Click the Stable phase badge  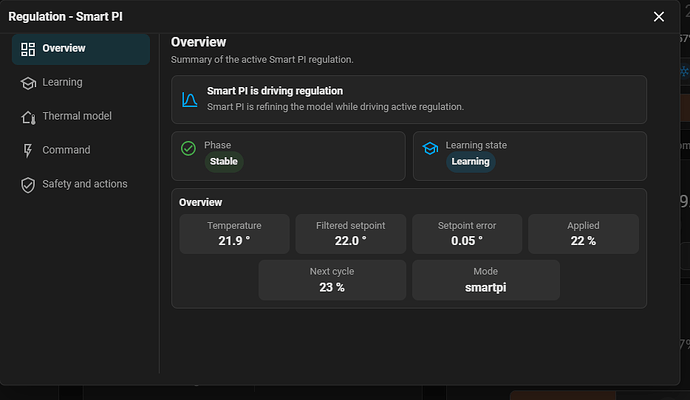pos(224,161)
